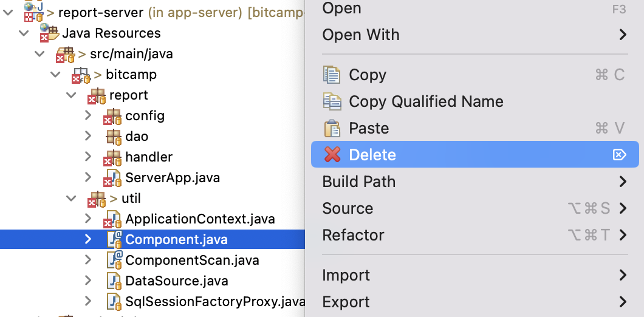The height and width of the screenshot is (317, 644).
Task: Select the handler package label
Action: point(149,157)
